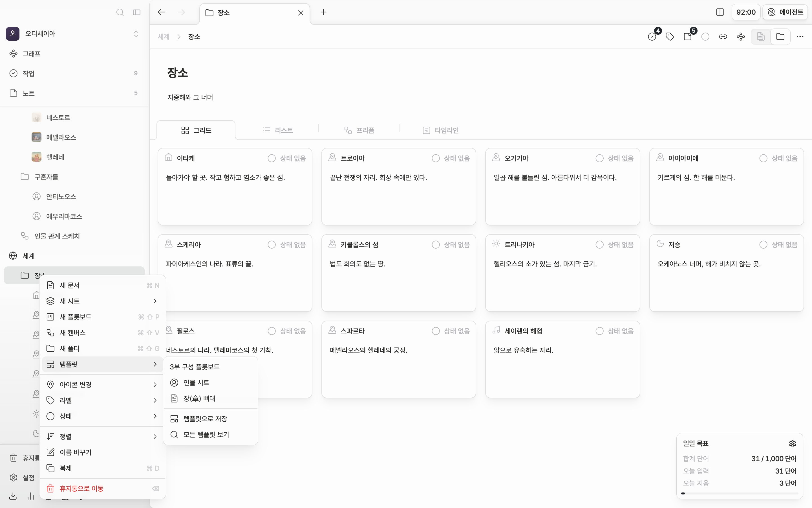Toggle the sidebar panel icon
Image resolution: width=812 pixels, height=508 pixels.
coord(136,12)
